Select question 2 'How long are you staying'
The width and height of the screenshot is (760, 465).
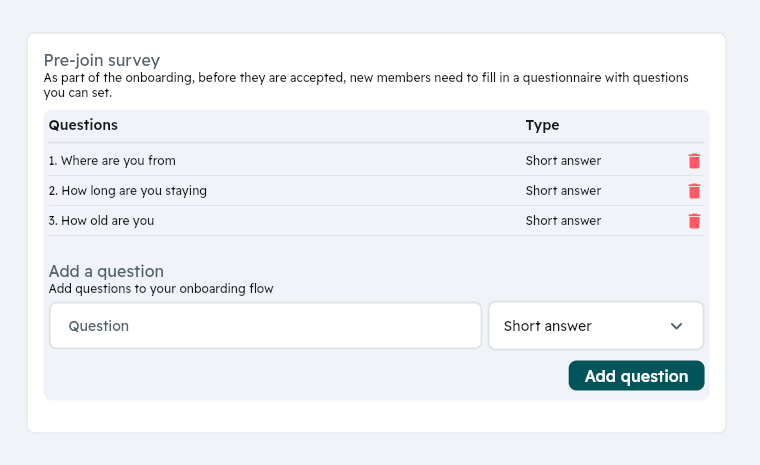click(x=127, y=191)
